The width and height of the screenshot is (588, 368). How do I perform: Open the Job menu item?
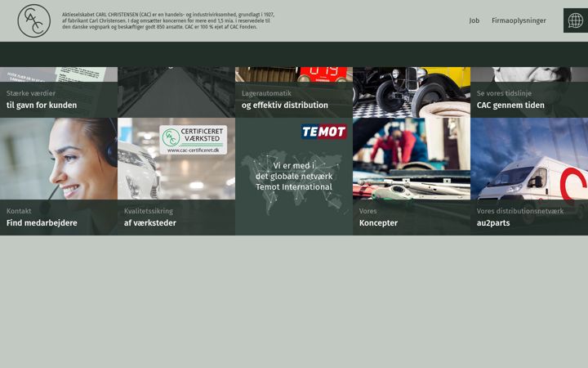point(474,20)
